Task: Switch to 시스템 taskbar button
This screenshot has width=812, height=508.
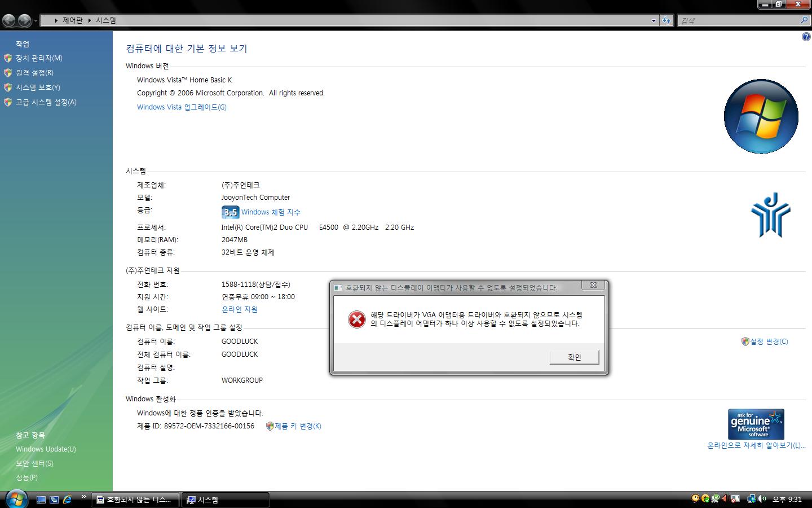Action: pyautogui.click(x=226, y=500)
